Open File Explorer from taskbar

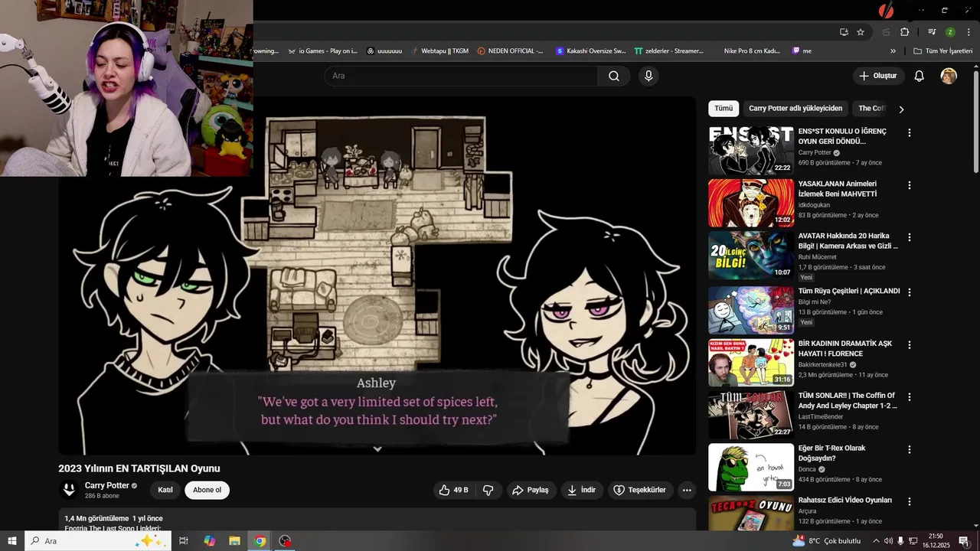(234, 541)
